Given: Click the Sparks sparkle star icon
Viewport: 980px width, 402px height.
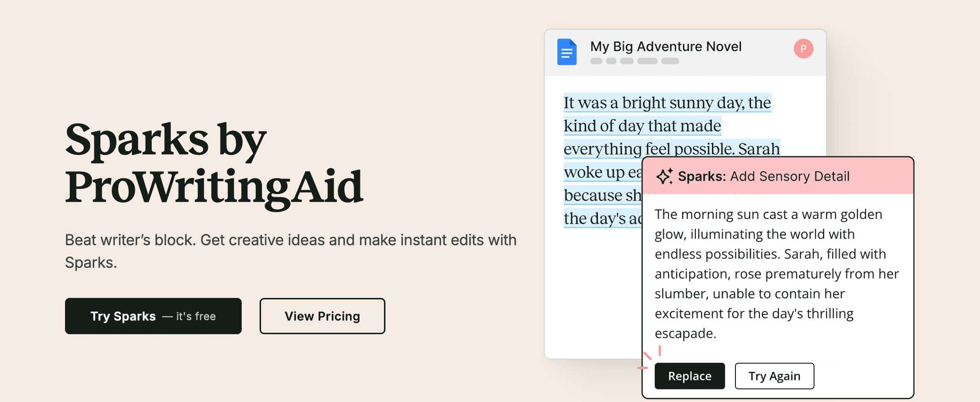Looking at the screenshot, I should click(x=664, y=176).
